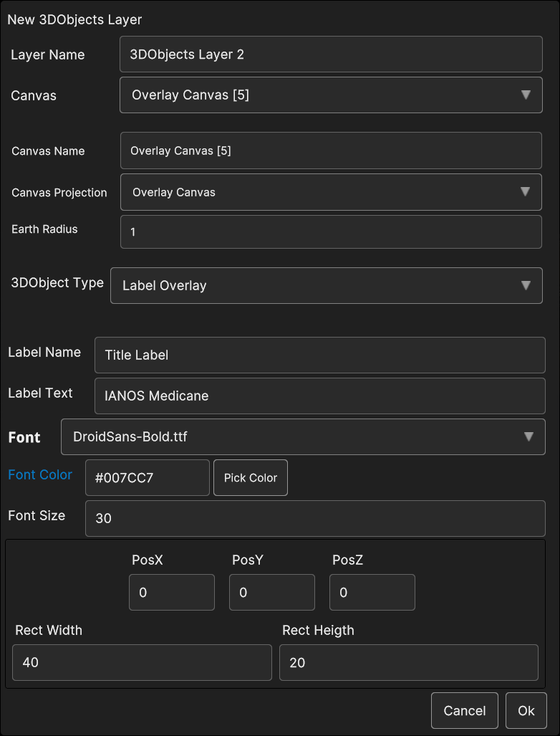Expand the Canvas Projection dropdown

pos(331,192)
